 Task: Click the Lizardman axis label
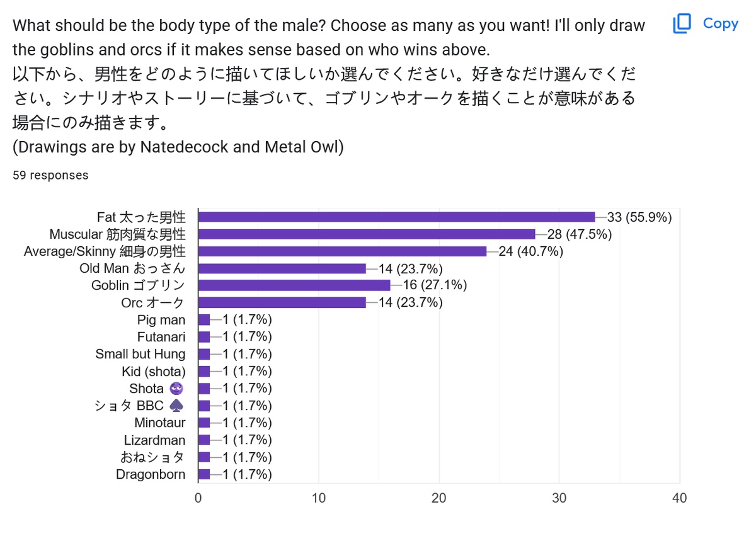pyautogui.click(x=154, y=440)
